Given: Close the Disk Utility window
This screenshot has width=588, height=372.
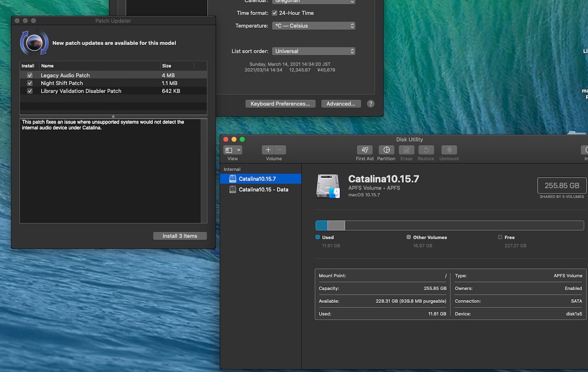Looking at the screenshot, I should 226,139.
